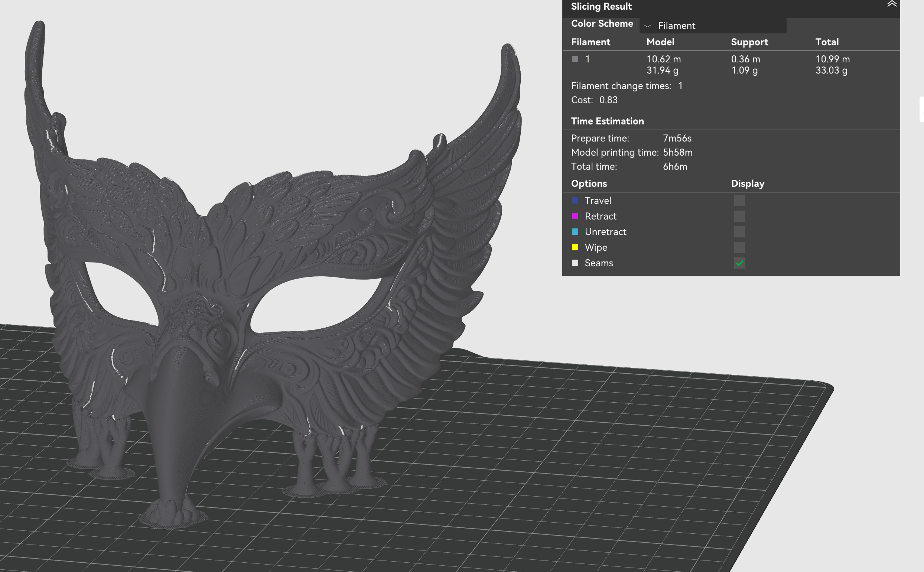Screen dimensions: 924x572
Task: Open the Color Scheme Filament dropdown
Action: [713, 25]
